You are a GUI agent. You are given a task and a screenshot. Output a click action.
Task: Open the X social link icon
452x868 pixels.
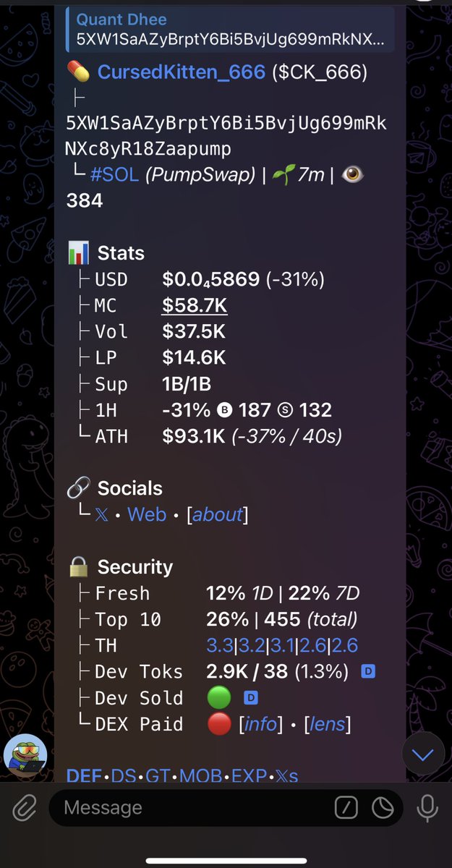pos(103,515)
